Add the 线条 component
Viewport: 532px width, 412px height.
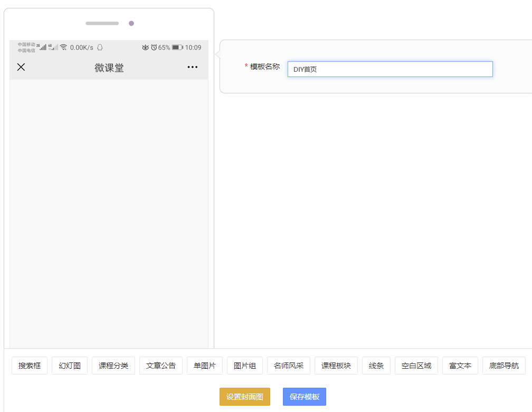click(x=376, y=366)
